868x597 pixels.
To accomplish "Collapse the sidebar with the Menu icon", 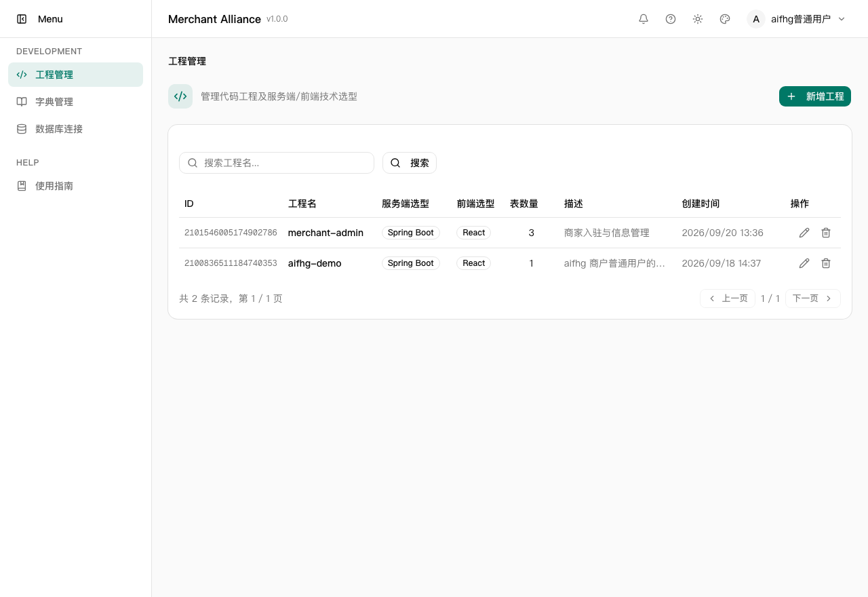I will pyautogui.click(x=22, y=19).
